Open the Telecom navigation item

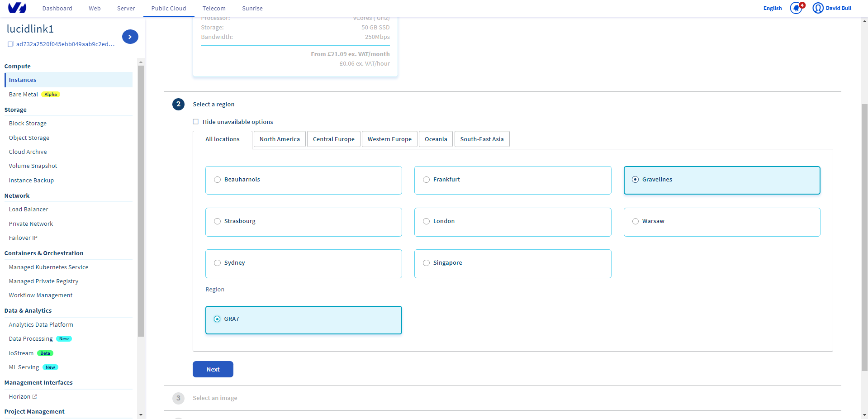pyautogui.click(x=214, y=8)
